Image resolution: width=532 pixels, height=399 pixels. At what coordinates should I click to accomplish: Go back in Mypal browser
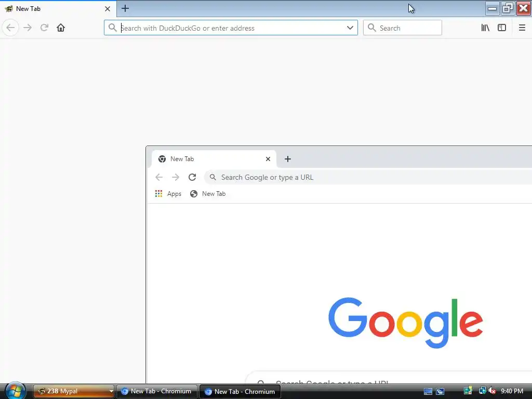[x=10, y=28]
